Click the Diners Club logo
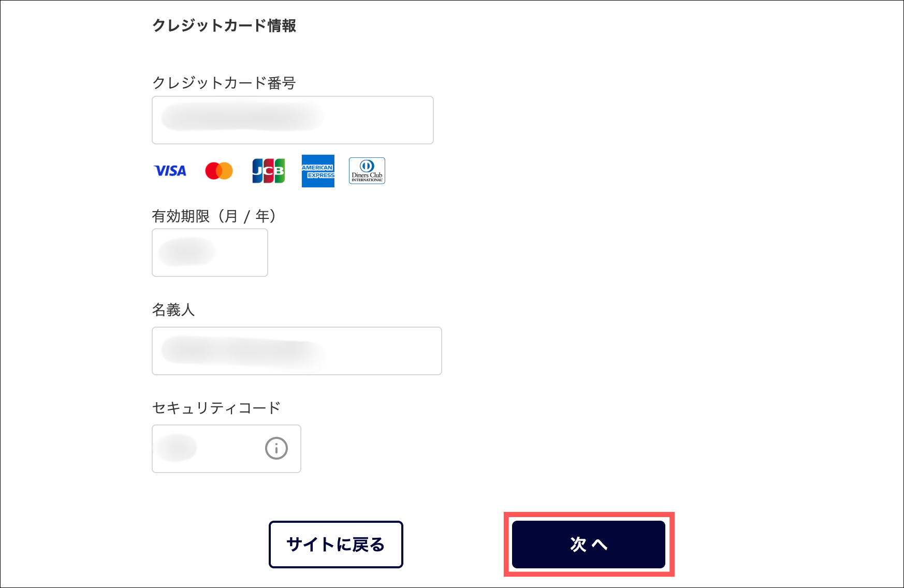 coord(367,171)
